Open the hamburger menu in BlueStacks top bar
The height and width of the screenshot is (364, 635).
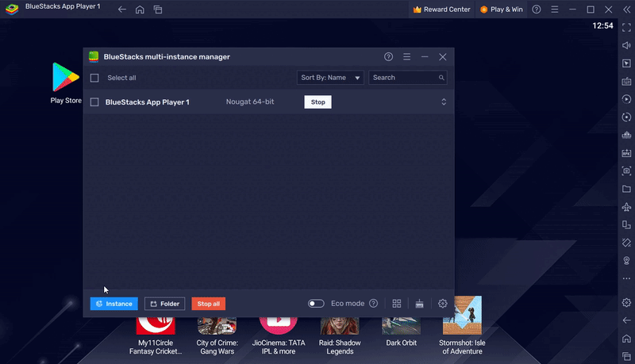(x=554, y=10)
